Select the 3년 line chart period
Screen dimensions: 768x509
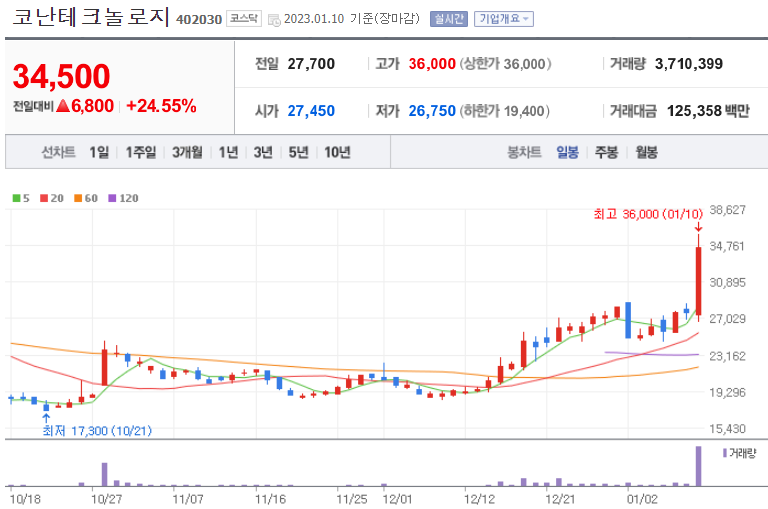tap(263, 152)
